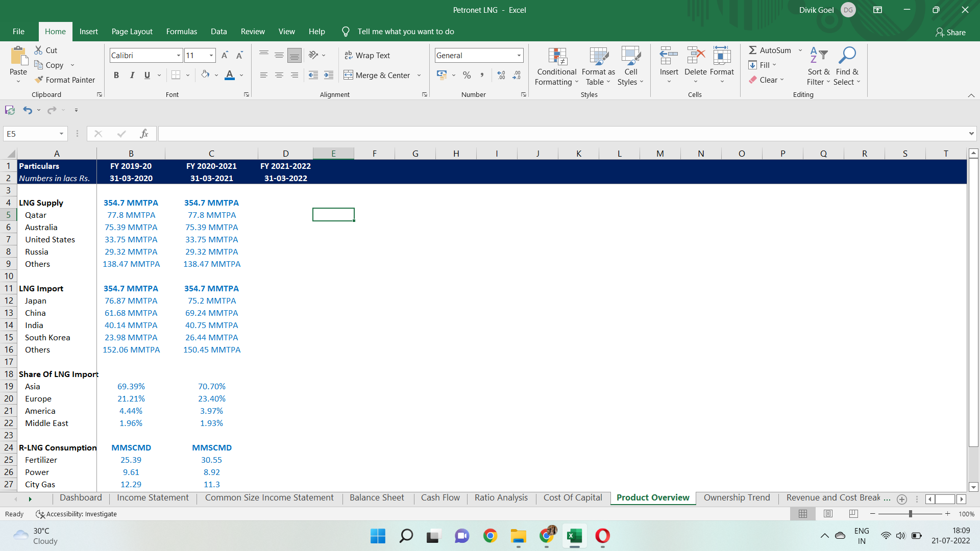Expand Merge & Center options arrow

[x=419, y=76]
